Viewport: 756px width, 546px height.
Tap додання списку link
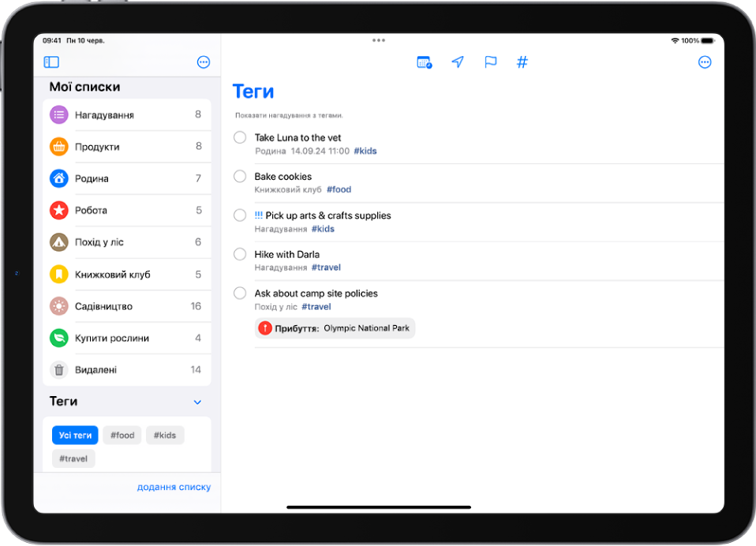tap(174, 487)
